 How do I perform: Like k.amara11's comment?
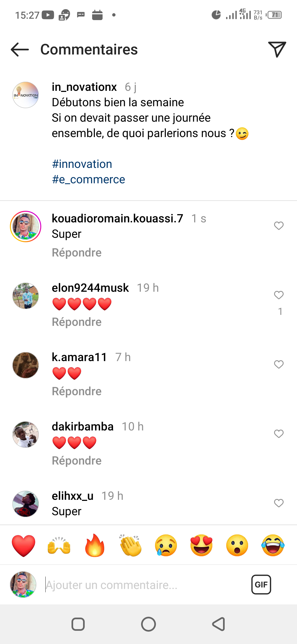coord(279,364)
